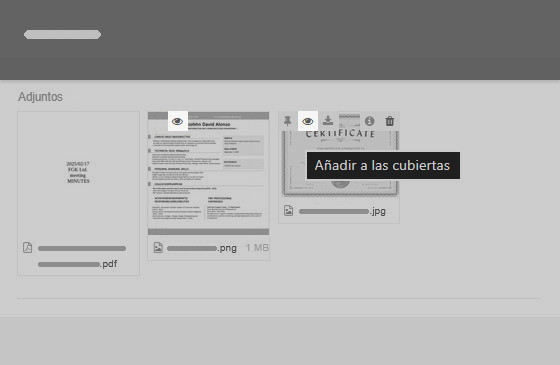560x365 pixels.
Task: Download the .jpg certificate attachment
Action: click(328, 121)
